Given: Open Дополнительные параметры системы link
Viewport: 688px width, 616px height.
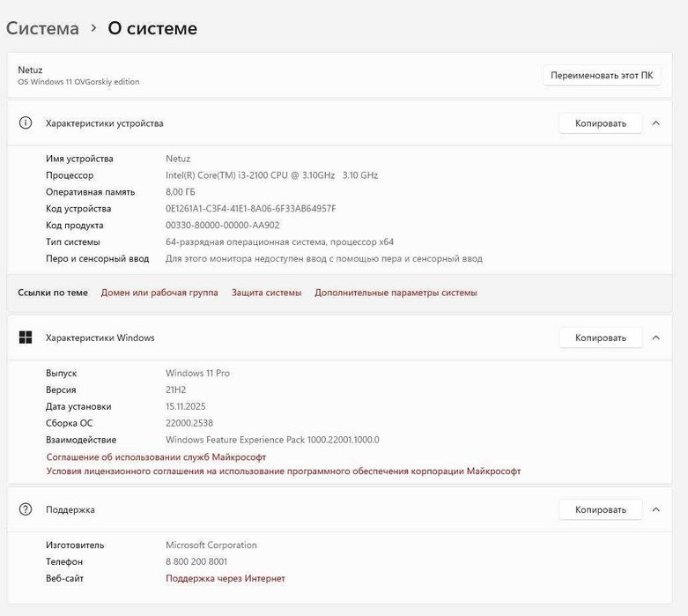Looking at the screenshot, I should 396,293.
